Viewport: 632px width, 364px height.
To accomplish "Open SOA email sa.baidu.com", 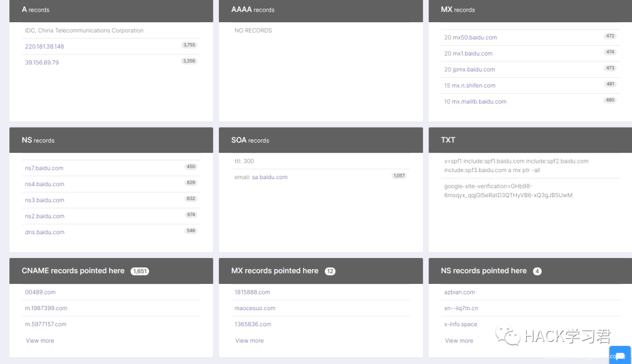I will [270, 177].
